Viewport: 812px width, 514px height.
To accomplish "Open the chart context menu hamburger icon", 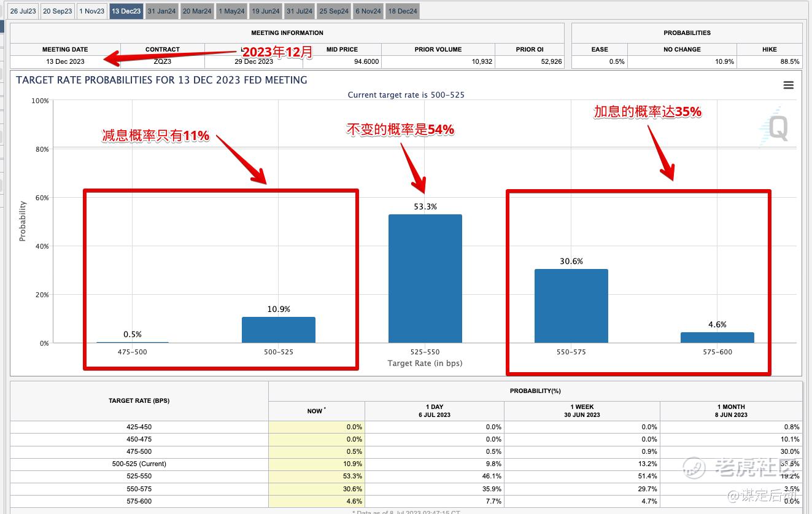I will (789, 85).
